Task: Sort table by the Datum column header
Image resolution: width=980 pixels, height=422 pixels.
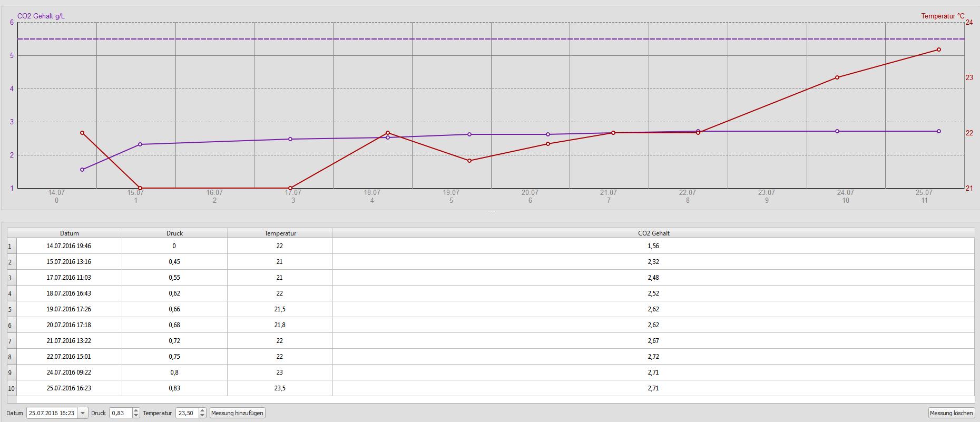Action: click(70, 233)
